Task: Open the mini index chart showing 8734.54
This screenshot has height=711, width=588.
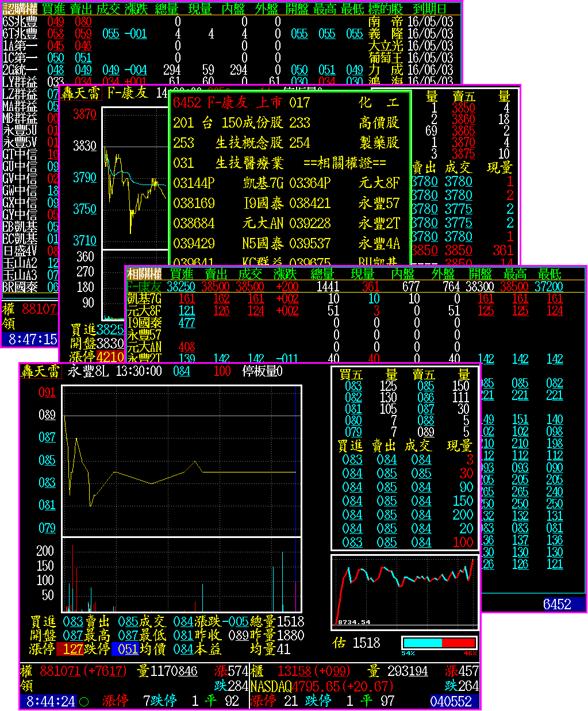Action: coord(405,591)
